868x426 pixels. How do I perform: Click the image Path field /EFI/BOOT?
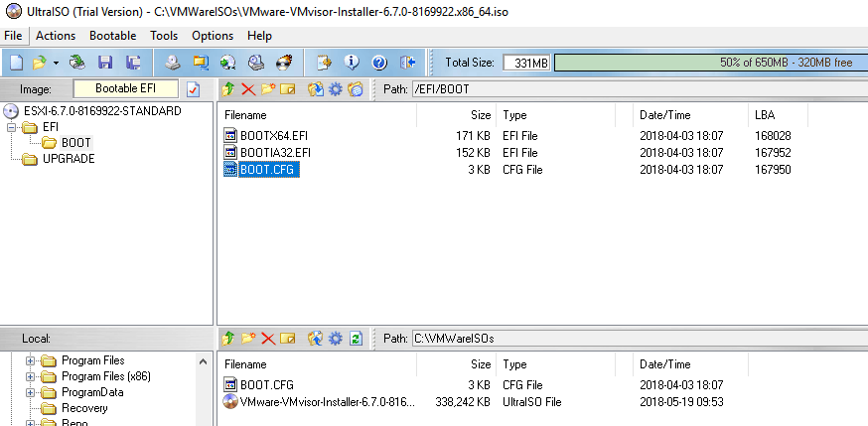[640, 88]
